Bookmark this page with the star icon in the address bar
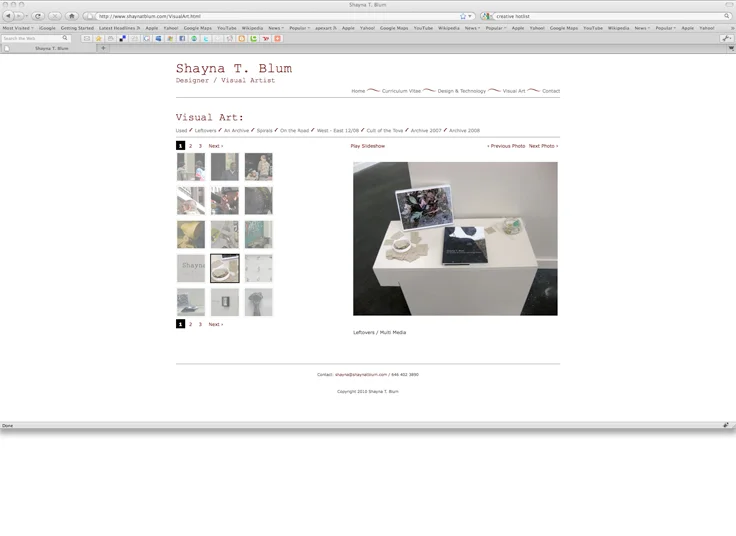 (463, 16)
